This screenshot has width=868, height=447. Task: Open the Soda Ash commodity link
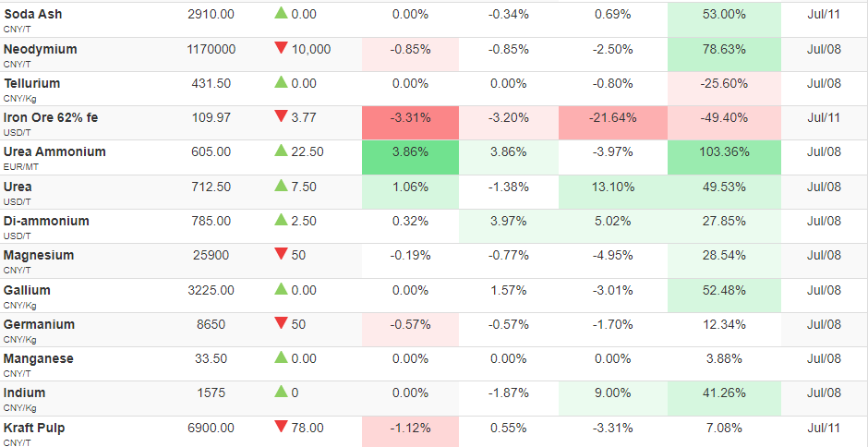tap(32, 15)
